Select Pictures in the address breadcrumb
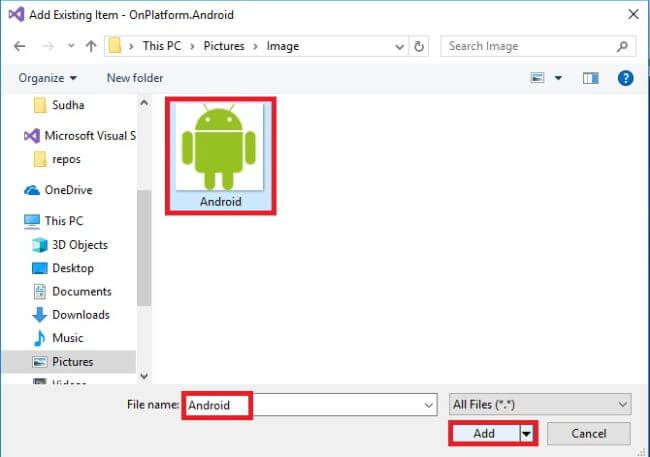Screen dimensions: 650x457 224,46
